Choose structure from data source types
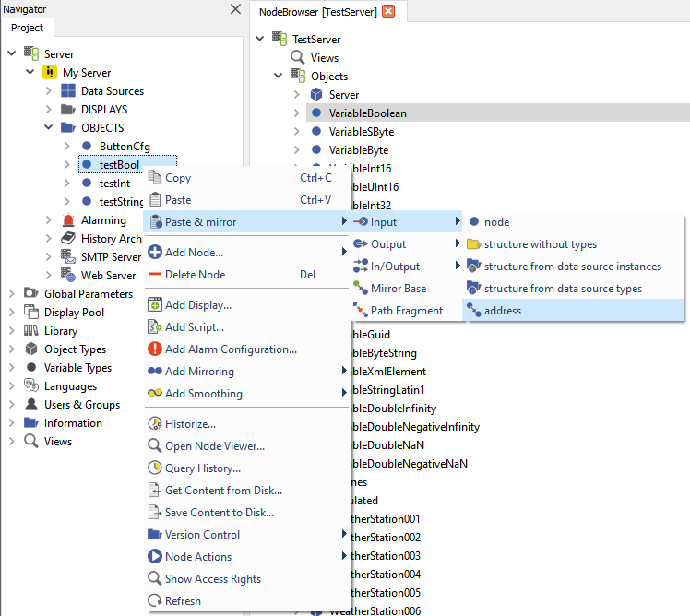690x616 pixels. point(573,289)
